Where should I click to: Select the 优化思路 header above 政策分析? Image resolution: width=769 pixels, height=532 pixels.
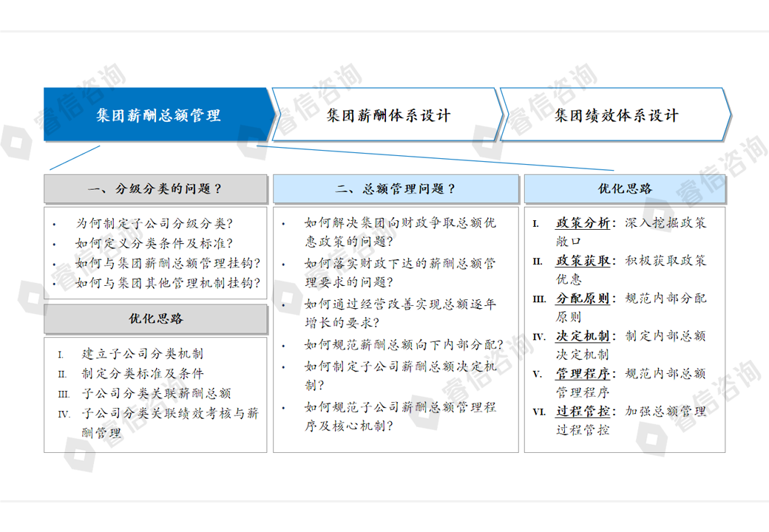(625, 189)
